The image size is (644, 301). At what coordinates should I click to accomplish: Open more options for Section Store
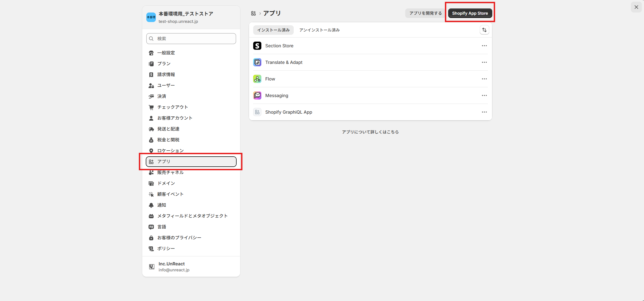tap(484, 46)
